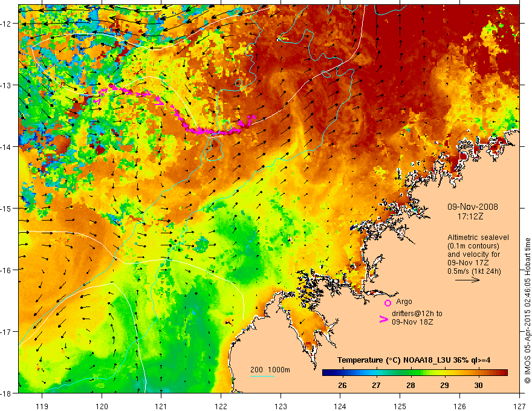
Task: Click the longitude axis label 120
Action: pyautogui.click(x=102, y=406)
